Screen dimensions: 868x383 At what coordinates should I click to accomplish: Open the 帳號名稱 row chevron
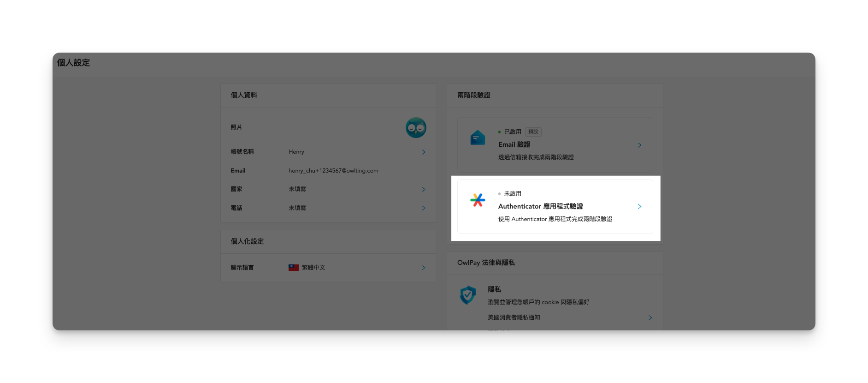click(x=424, y=152)
